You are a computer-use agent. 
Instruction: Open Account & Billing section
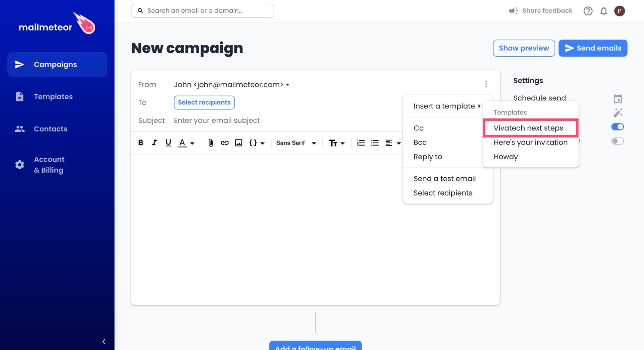tap(57, 165)
